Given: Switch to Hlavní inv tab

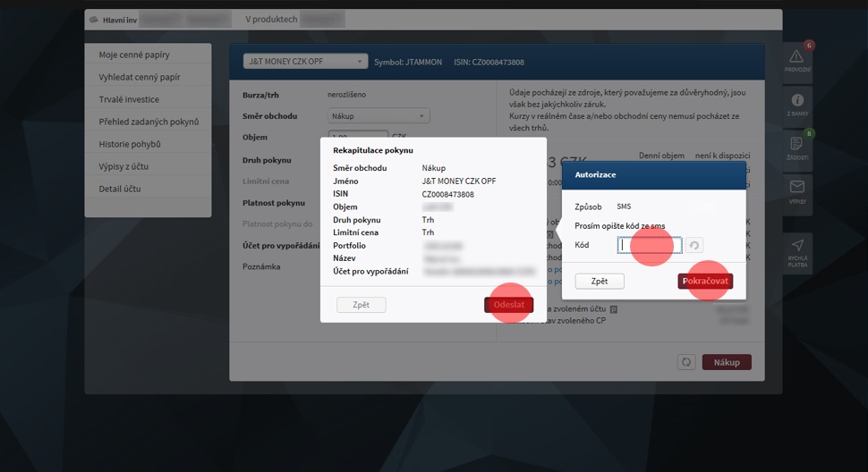Looking at the screenshot, I should tap(120, 20).
